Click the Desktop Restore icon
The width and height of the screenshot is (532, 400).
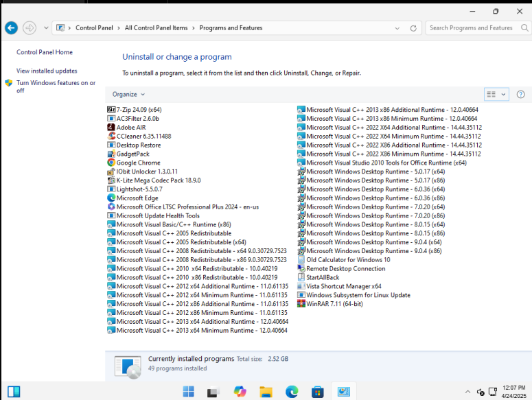coord(111,145)
